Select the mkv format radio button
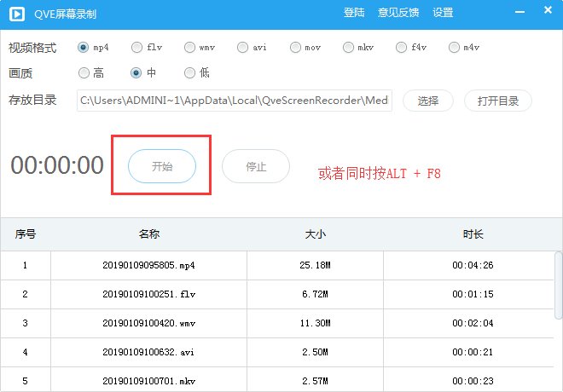Image resolution: width=563 pixels, height=392 pixels. pos(348,47)
